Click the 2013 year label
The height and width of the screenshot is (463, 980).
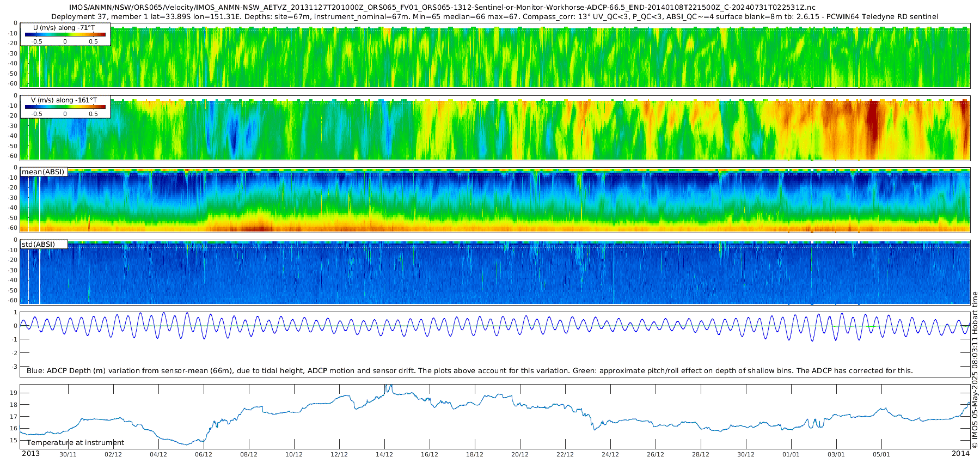tap(30, 454)
